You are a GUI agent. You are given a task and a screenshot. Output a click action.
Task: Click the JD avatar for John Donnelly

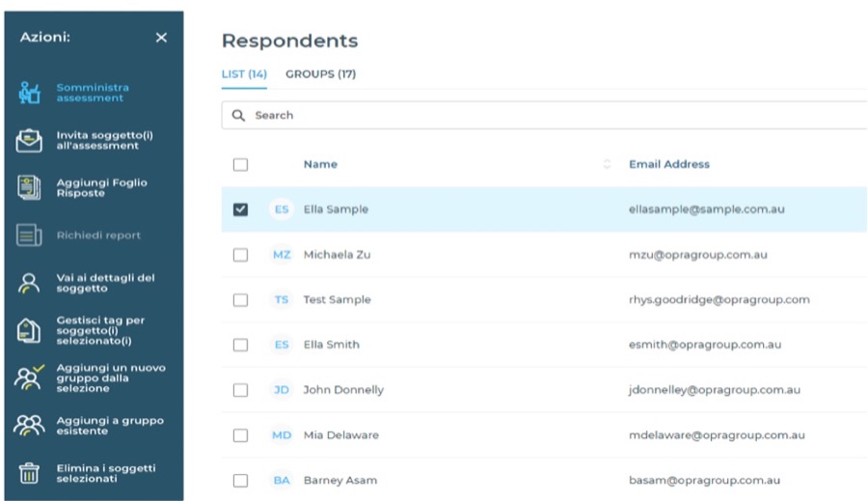pyautogui.click(x=282, y=390)
